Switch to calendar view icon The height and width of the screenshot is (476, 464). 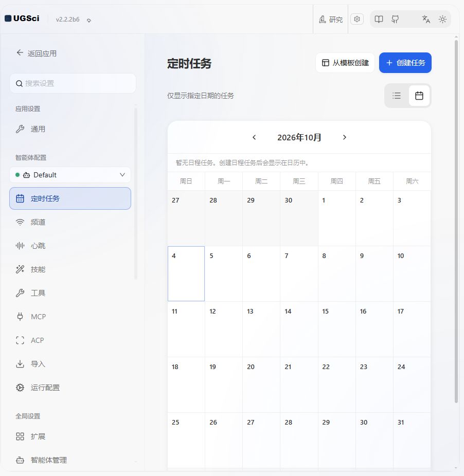[419, 96]
